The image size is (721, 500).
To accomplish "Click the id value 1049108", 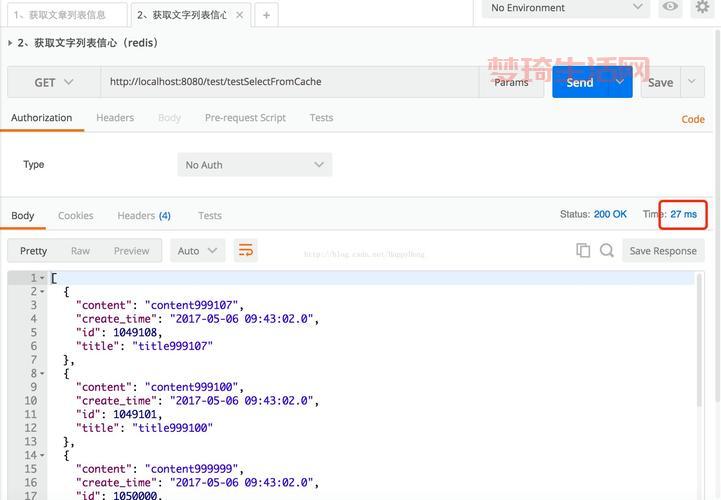I will coord(135,332).
